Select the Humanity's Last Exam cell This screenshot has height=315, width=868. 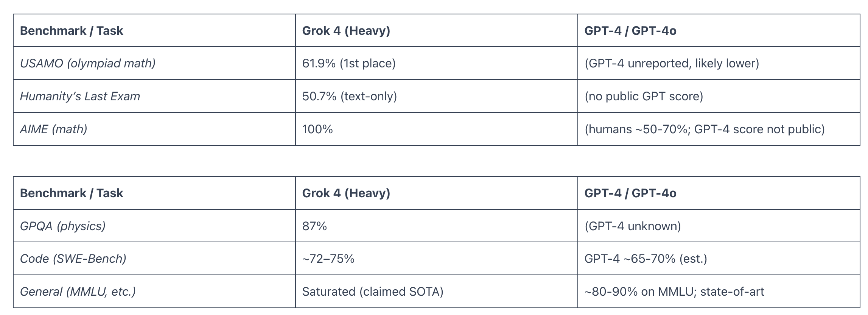[x=154, y=96]
